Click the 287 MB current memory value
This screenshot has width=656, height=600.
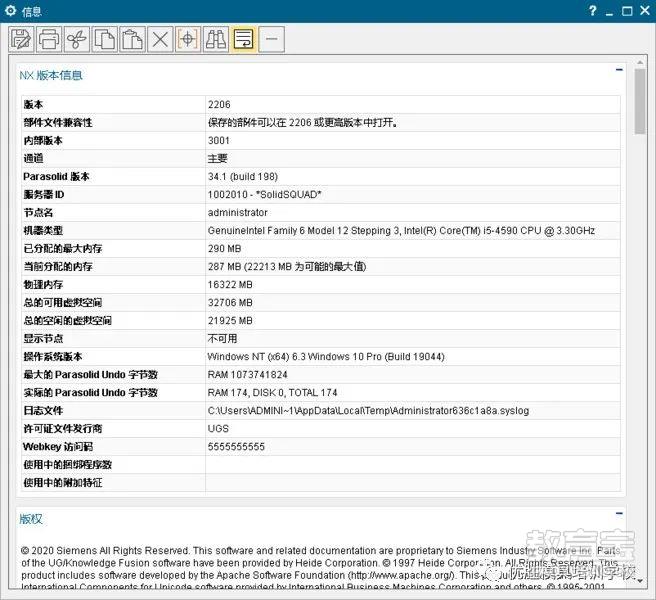click(x=287, y=267)
